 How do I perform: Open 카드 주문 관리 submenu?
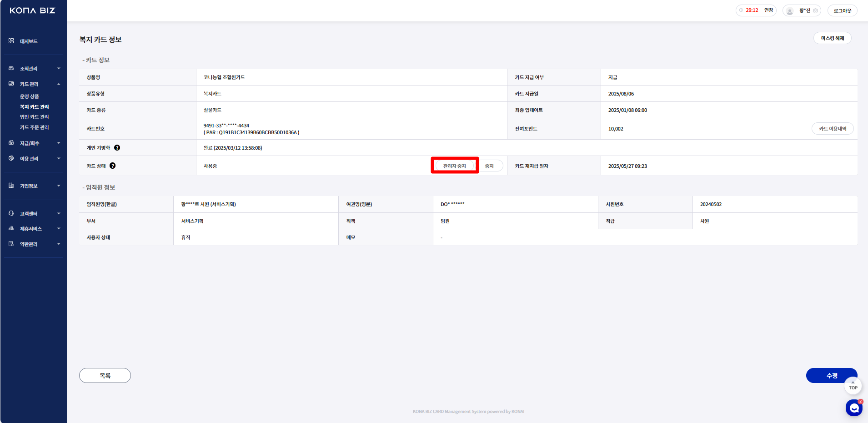35,127
